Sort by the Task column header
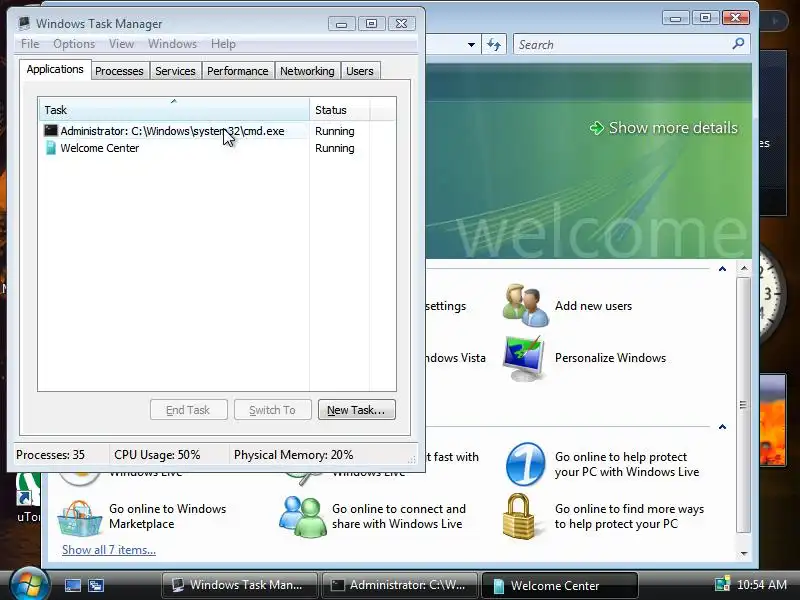800x600 pixels. (x=174, y=110)
